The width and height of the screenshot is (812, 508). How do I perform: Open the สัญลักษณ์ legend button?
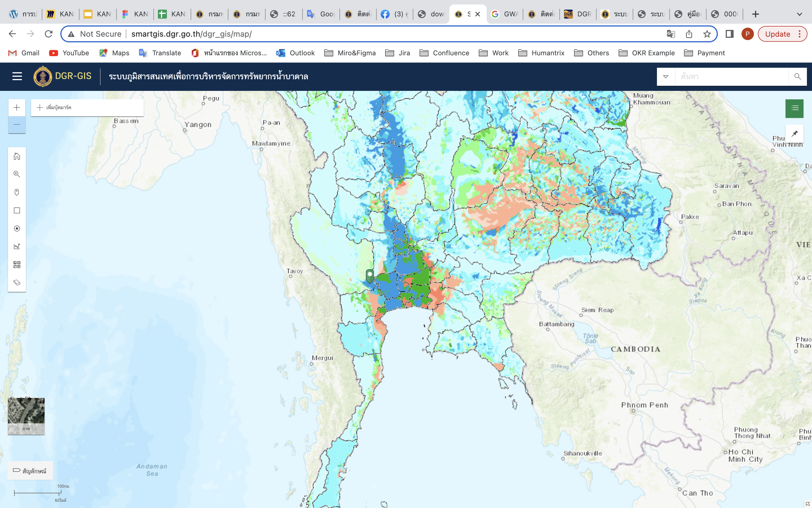[30, 471]
